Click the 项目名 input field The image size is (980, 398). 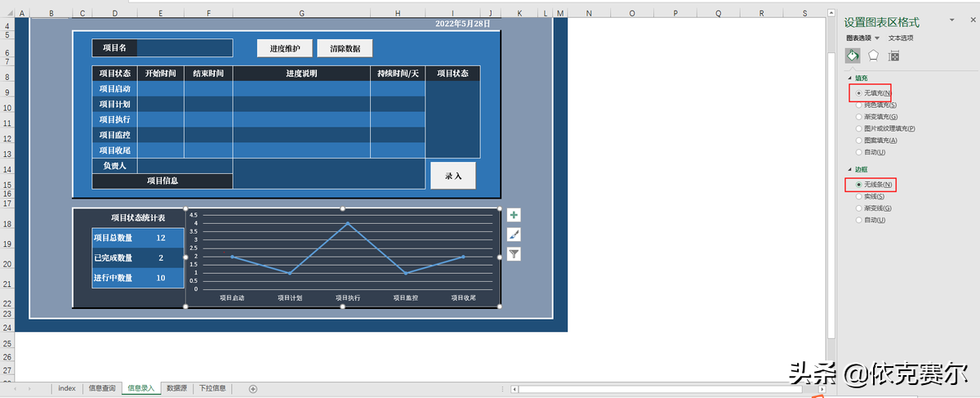(185, 48)
